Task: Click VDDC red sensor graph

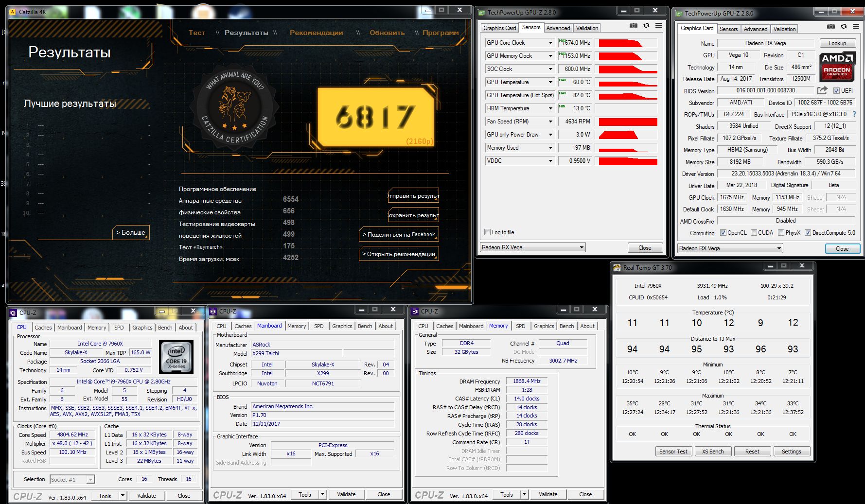Action: pos(627,161)
